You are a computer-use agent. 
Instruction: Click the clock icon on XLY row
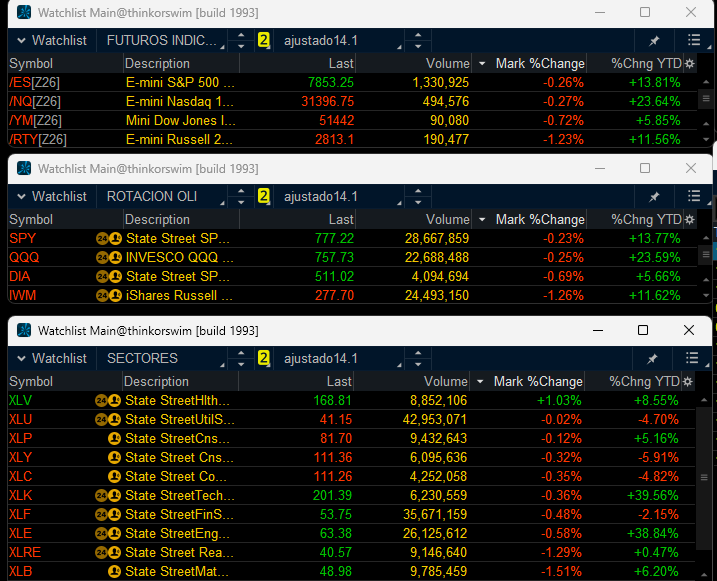pyautogui.click(x=114, y=457)
